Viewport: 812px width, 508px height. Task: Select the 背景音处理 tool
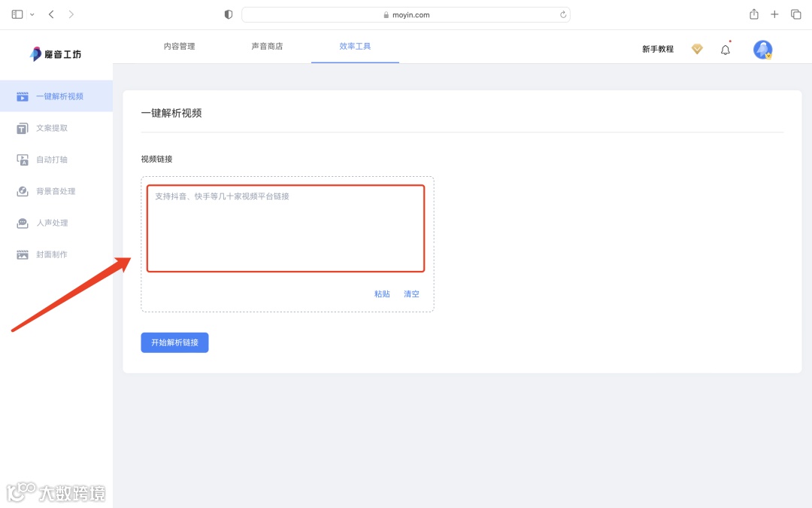pos(56,191)
